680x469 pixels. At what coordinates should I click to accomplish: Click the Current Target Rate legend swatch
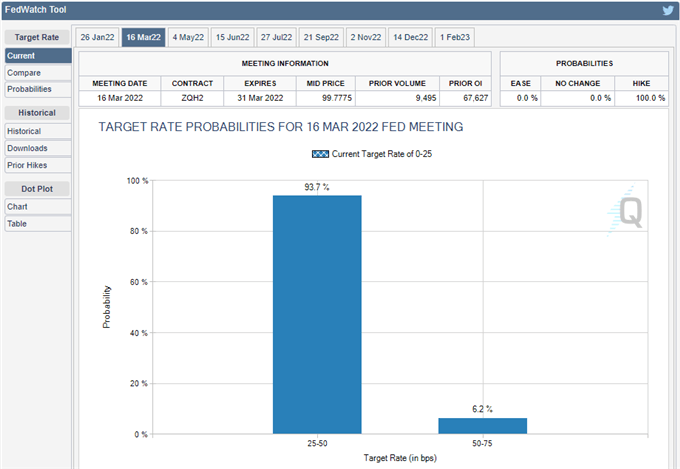click(320, 154)
